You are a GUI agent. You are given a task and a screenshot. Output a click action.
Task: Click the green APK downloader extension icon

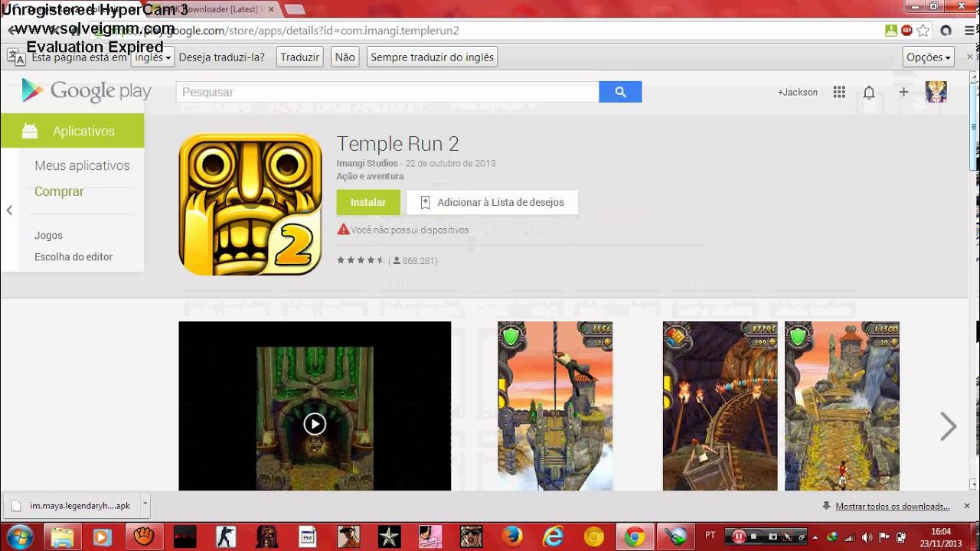coord(891,31)
